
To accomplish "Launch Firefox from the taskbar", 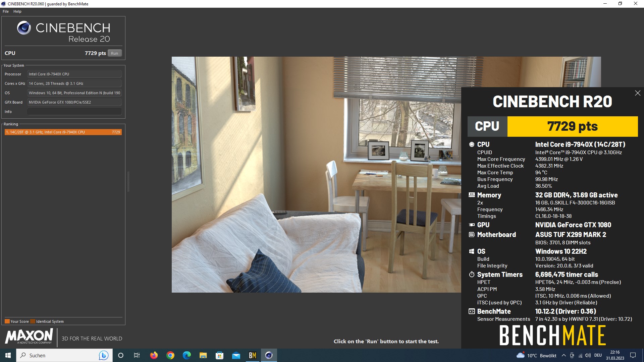I will [154, 355].
